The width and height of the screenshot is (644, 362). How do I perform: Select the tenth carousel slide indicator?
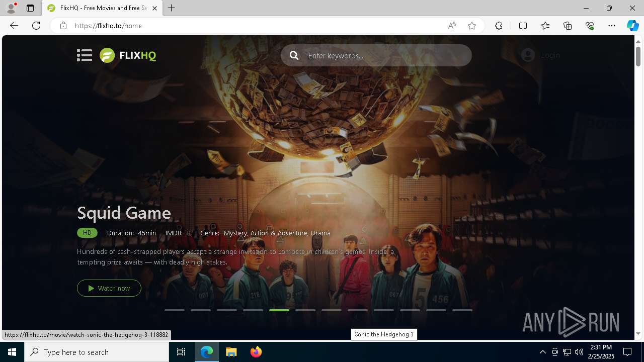tap(410, 310)
